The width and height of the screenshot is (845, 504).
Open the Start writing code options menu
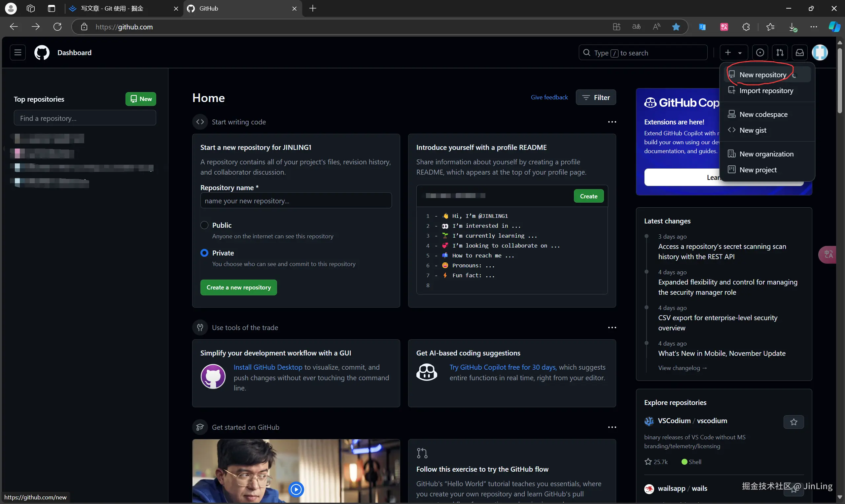click(x=612, y=122)
